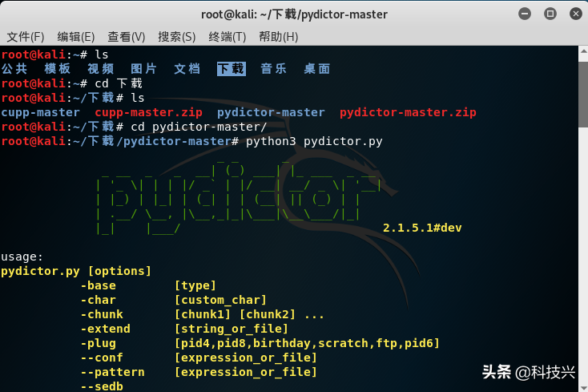Open the 查看(V) menu
588x392 pixels.
pyautogui.click(x=127, y=37)
